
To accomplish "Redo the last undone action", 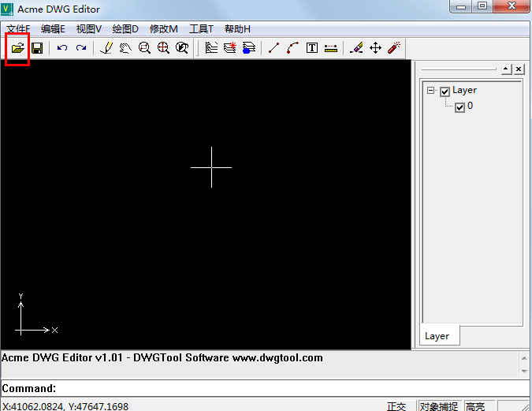I will [81, 48].
